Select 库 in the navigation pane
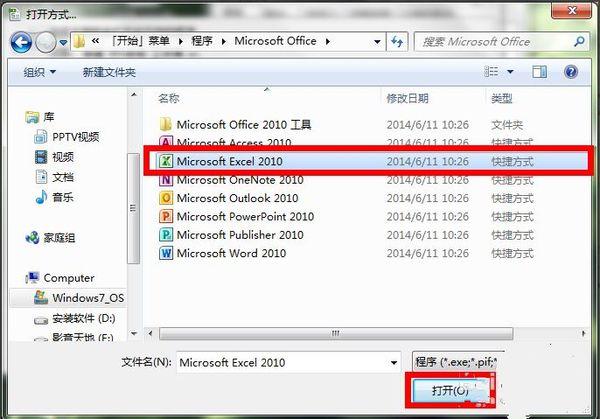The height and width of the screenshot is (419, 600). point(40,117)
